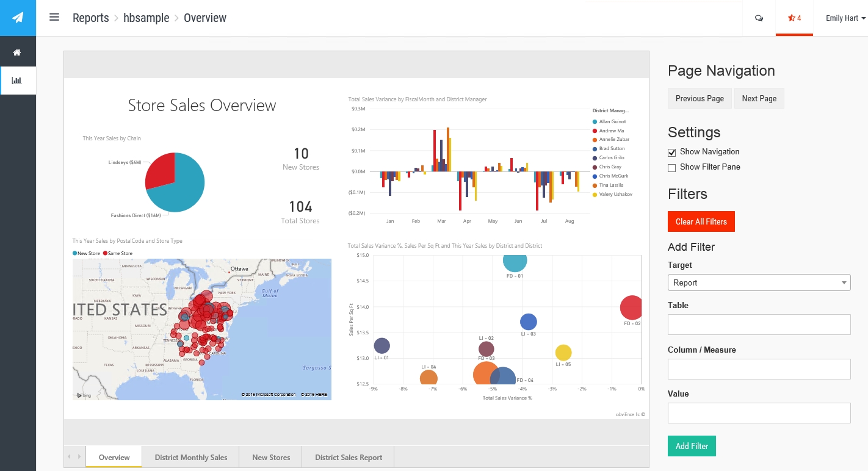Click the green Add Filter button

click(692, 446)
